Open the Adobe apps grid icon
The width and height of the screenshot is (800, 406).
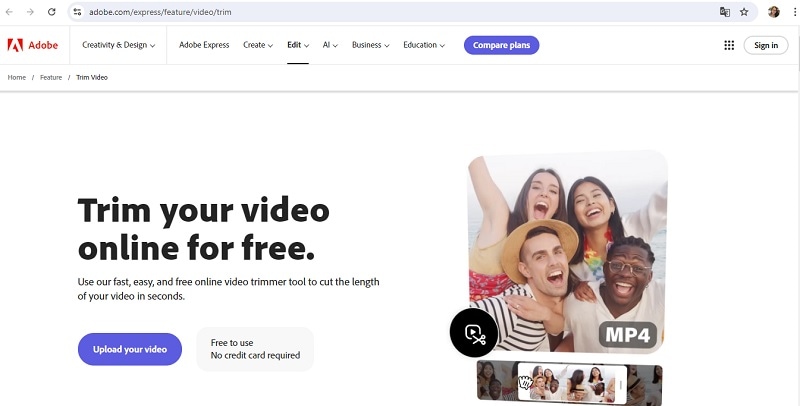coord(729,45)
